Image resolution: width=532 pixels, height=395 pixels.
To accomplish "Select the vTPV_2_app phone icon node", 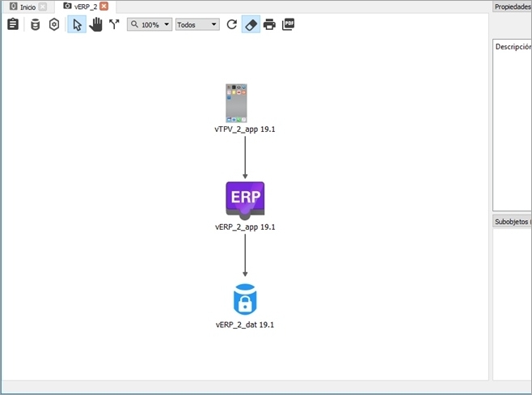I will pyautogui.click(x=236, y=103).
